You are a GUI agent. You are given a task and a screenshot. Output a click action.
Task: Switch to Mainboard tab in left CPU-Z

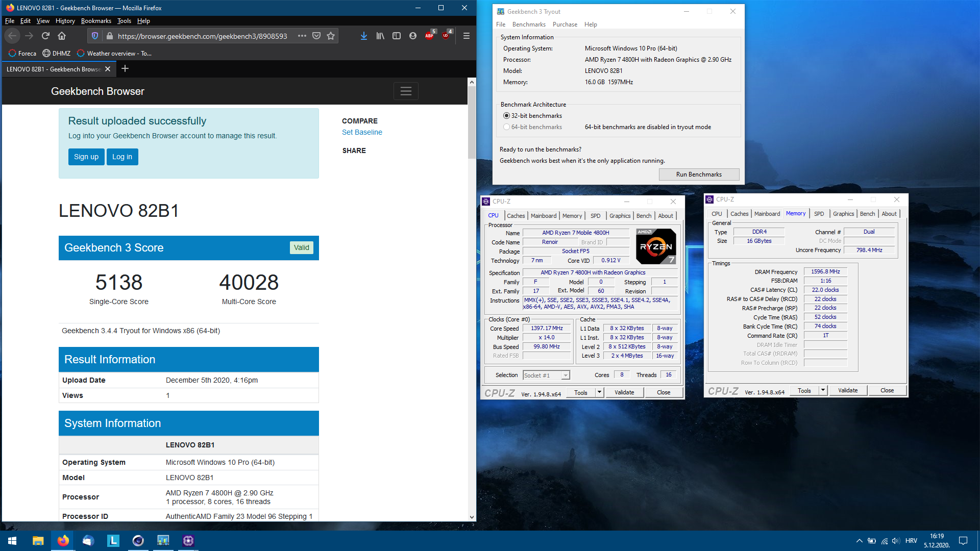pyautogui.click(x=544, y=216)
